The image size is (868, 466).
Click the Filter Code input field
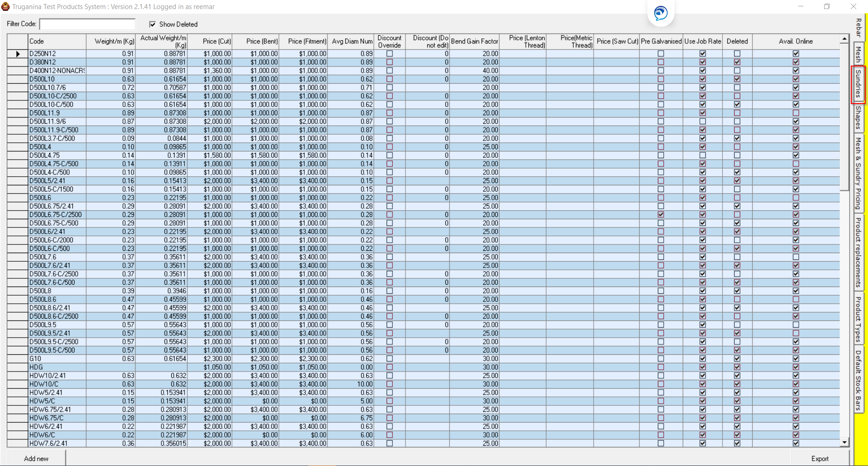pyautogui.click(x=87, y=24)
